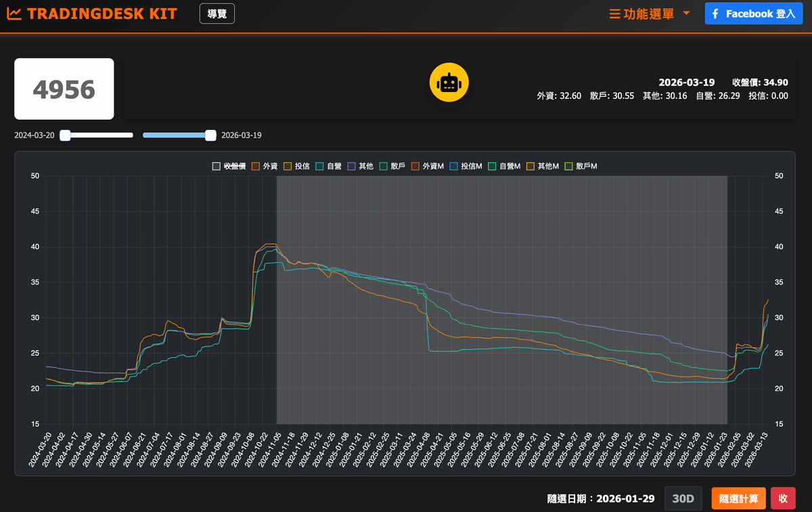Click the 投信: 0.00 value
812x512 pixels.
[x=768, y=96]
